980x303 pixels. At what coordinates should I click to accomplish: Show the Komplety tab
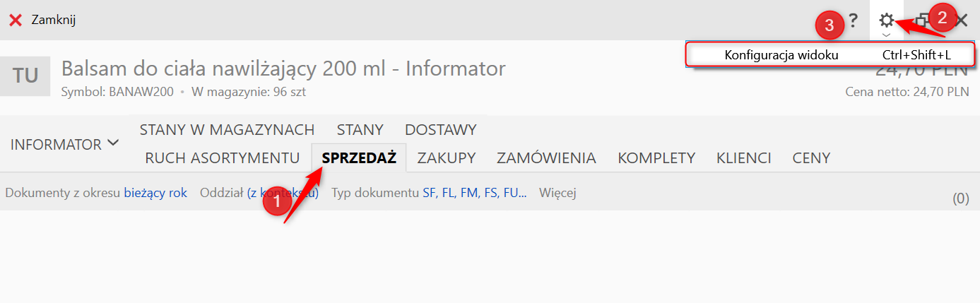coord(656,158)
